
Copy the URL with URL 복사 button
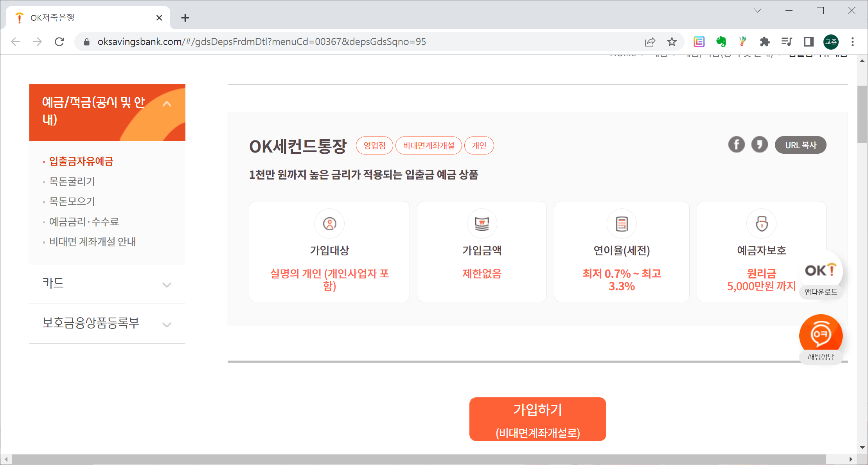coord(800,145)
